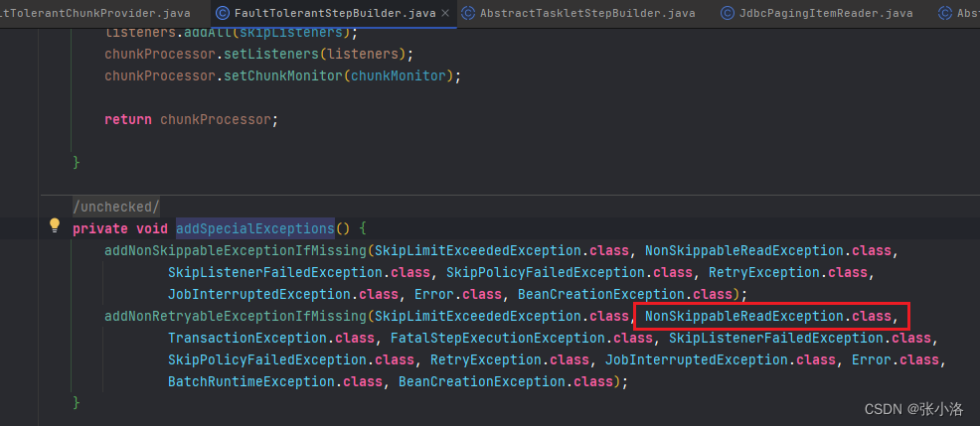980x426 pixels.
Task: Click class icon on AbstractTaskletStepBuilder.java tab
Action: coord(467,13)
